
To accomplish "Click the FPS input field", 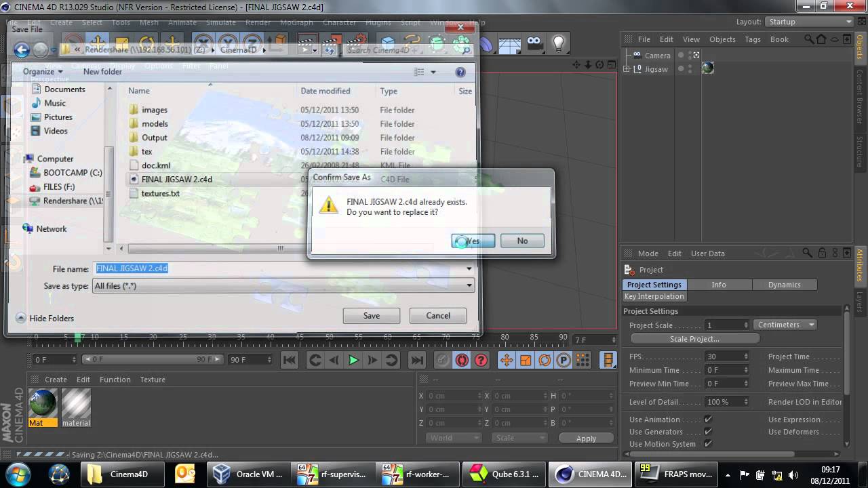I will click(727, 357).
